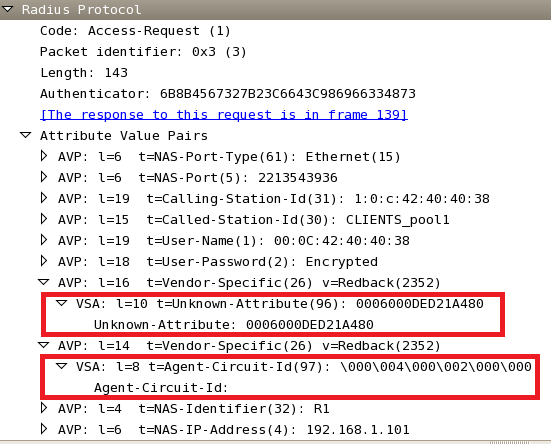Image resolution: width=551 pixels, height=444 pixels.
Task: Expand the Calling-Station-Id AVP triangle
Action: tap(44, 198)
